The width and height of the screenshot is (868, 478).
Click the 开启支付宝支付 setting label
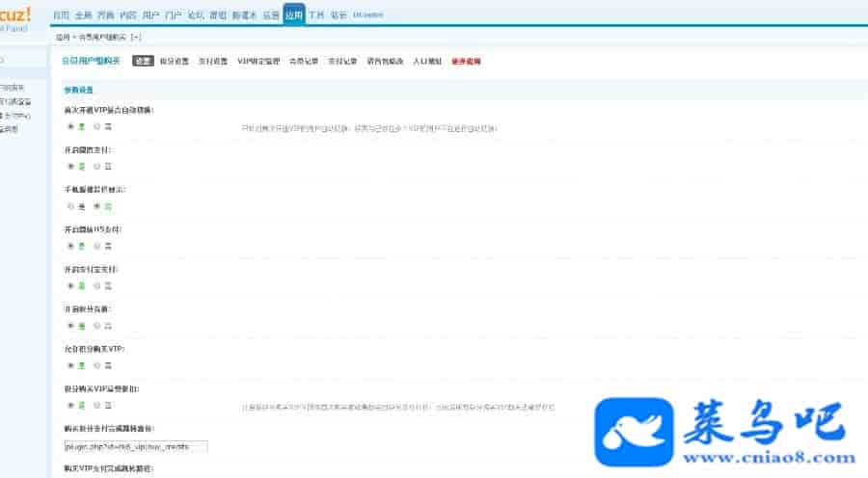click(91, 270)
